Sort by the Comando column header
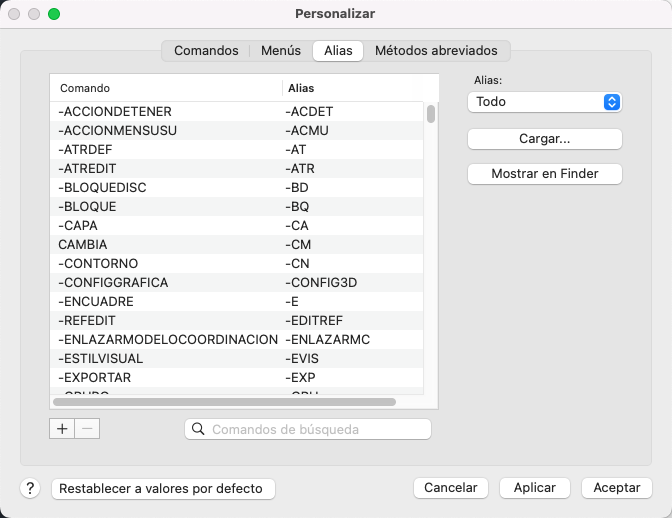 166,88
